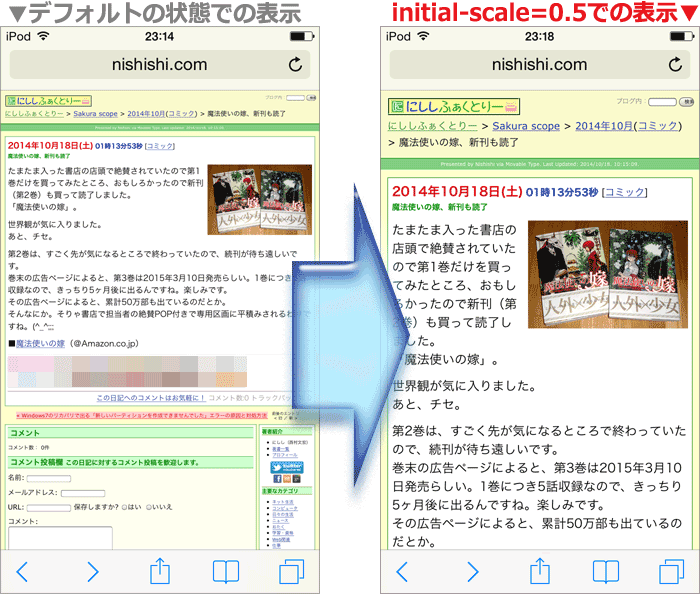This screenshot has height=594, width=700.
Task: Tap forward arrow in right phone toolbar
Action: [x=472, y=572]
